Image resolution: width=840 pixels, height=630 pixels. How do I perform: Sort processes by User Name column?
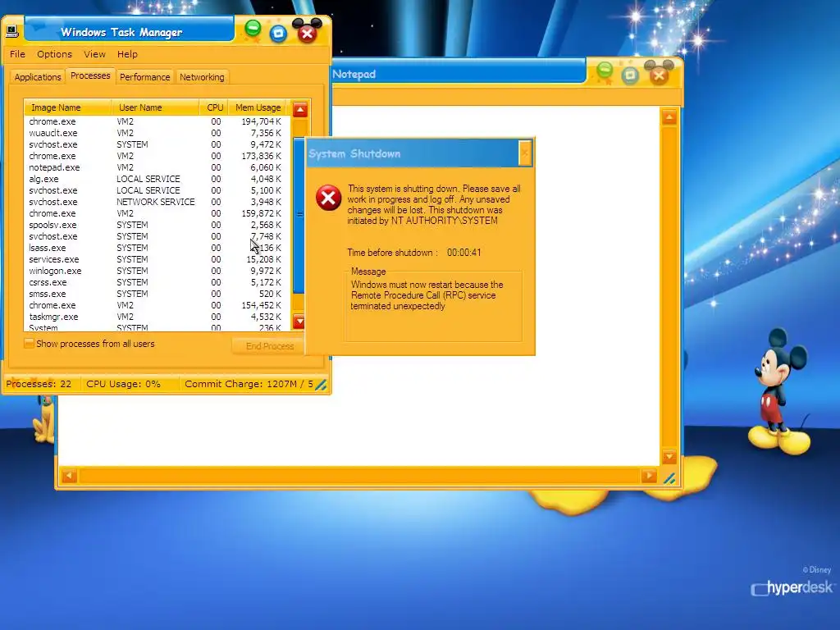[155, 107]
